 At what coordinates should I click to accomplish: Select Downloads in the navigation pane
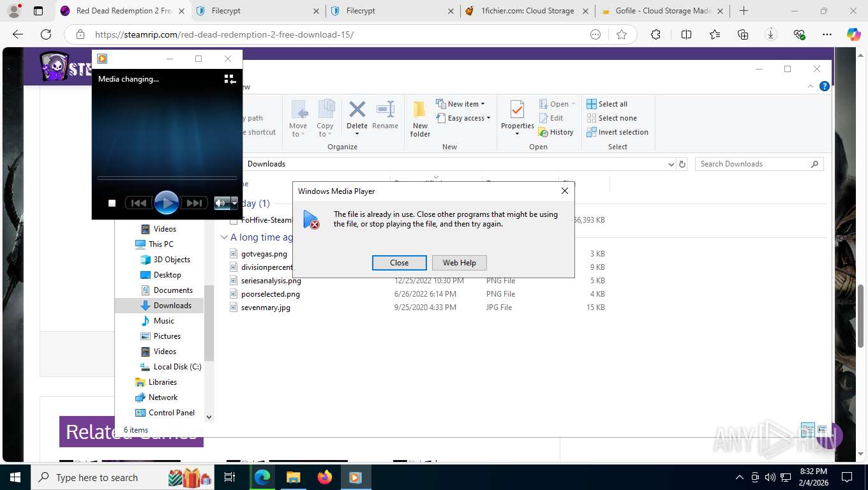click(172, 306)
